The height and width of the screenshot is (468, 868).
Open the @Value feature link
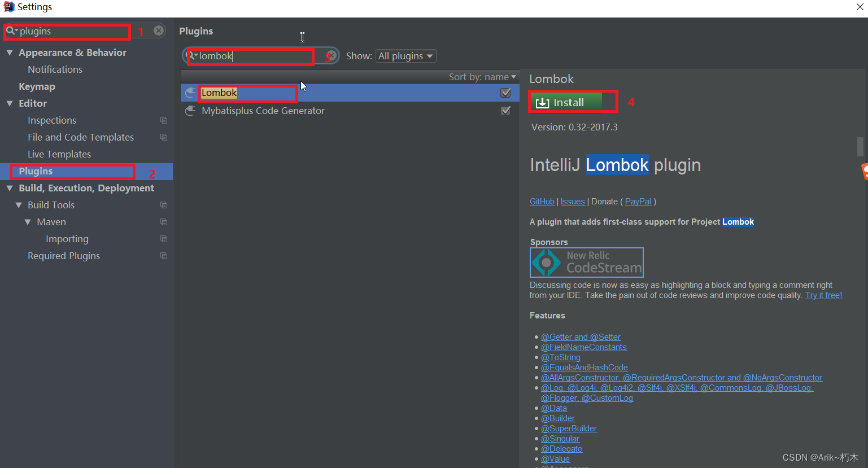pyautogui.click(x=555, y=459)
